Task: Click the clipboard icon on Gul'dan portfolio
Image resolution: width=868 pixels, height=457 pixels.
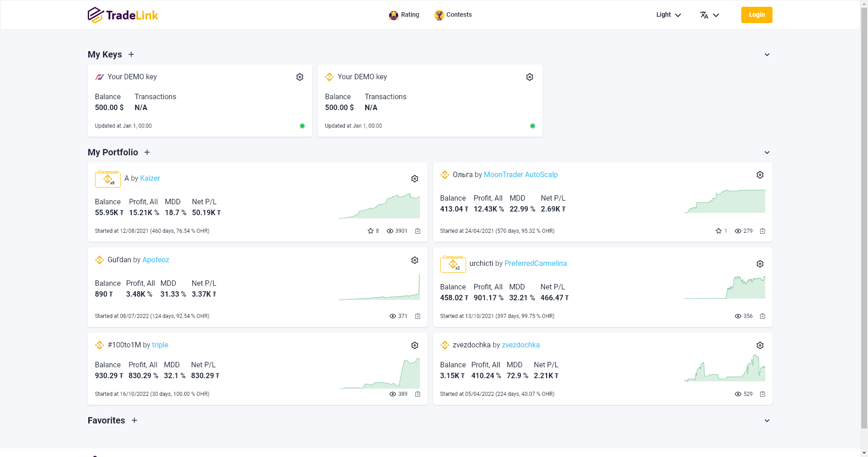Action: pos(418,316)
